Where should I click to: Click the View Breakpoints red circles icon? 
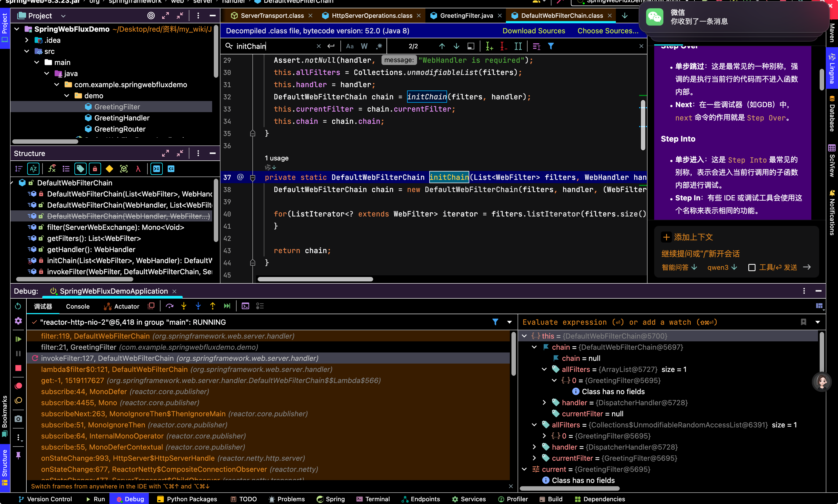click(x=18, y=386)
